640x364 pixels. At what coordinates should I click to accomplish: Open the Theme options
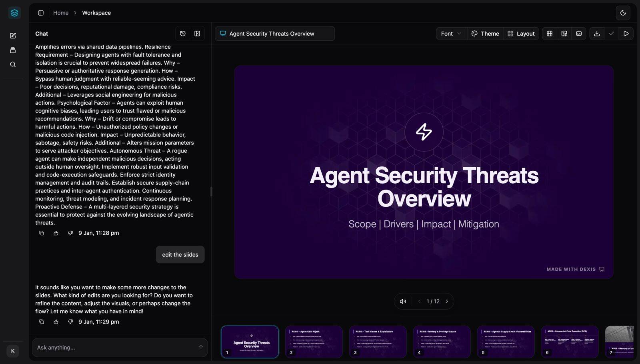pos(485,34)
